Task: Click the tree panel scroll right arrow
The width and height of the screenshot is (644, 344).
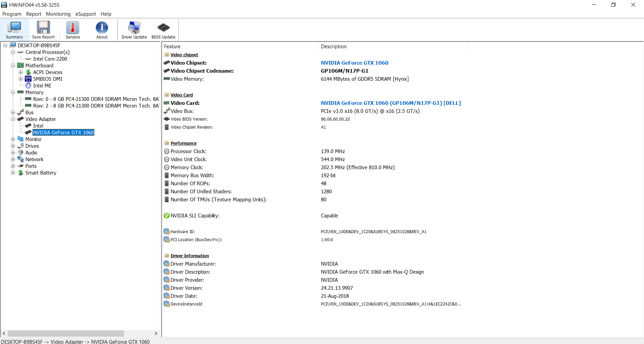Action: click(x=156, y=334)
